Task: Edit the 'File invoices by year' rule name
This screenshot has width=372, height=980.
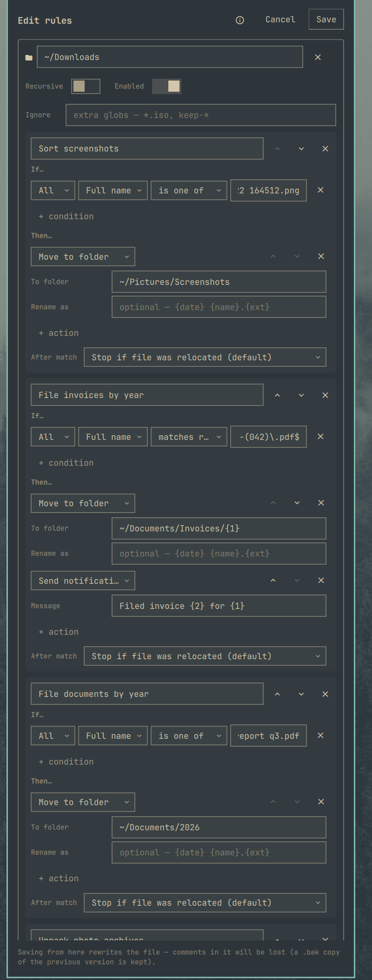Action: pyautogui.click(x=147, y=395)
